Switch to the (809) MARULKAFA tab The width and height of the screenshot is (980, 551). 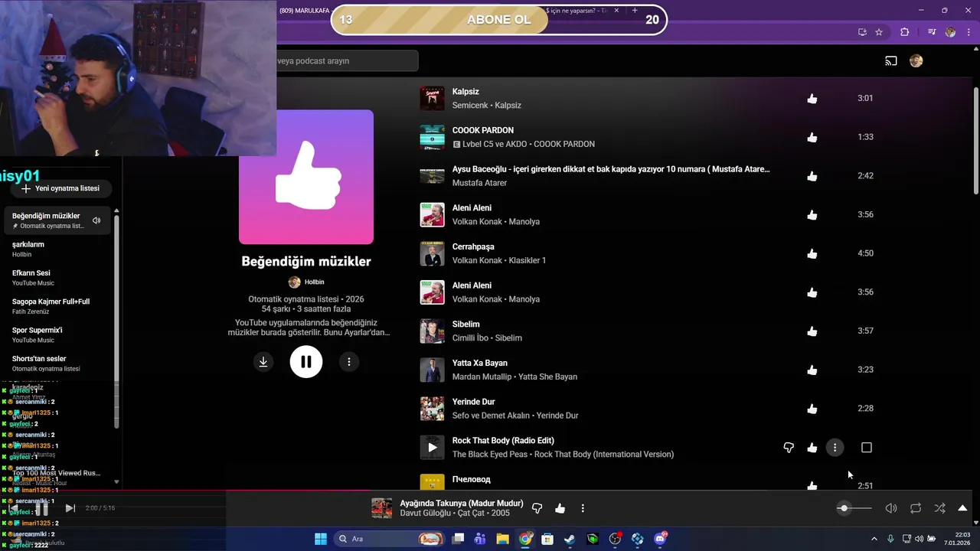pyautogui.click(x=304, y=11)
